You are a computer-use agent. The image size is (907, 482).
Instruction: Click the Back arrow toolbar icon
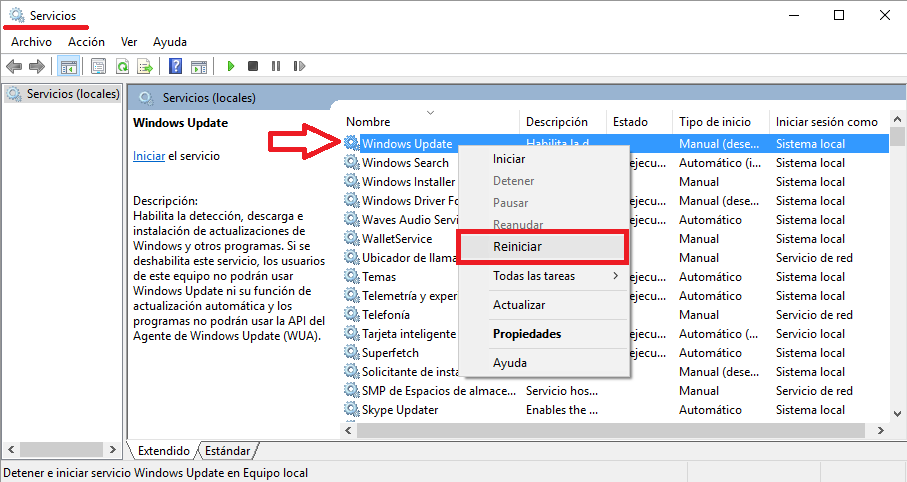14,67
